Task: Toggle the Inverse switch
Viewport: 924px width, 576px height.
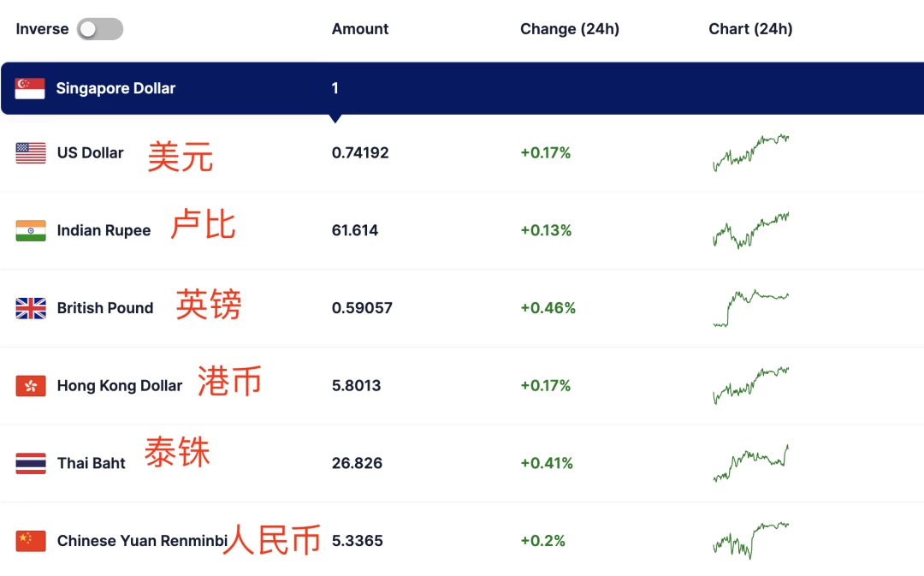Action: click(x=100, y=29)
